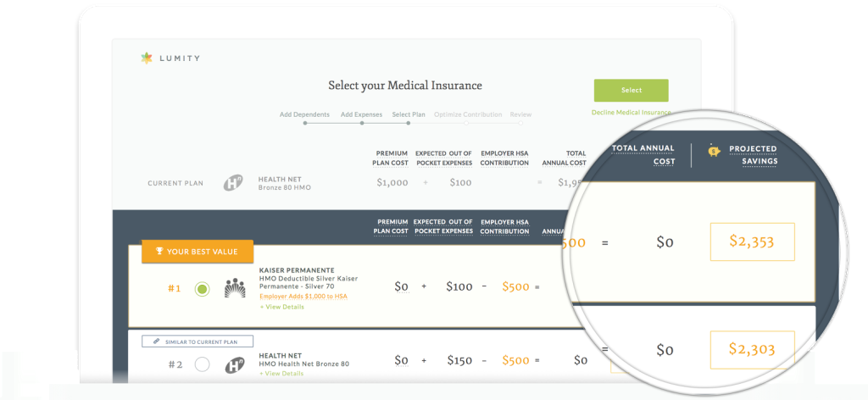This screenshot has height=400, width=868.
Task: Click the Kaiser Permanente logo icon
Action: pyautogui.click(x=233, y=288)
